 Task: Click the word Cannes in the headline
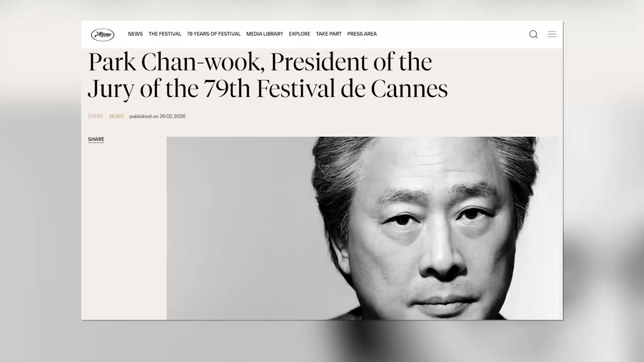click(409, 89)
